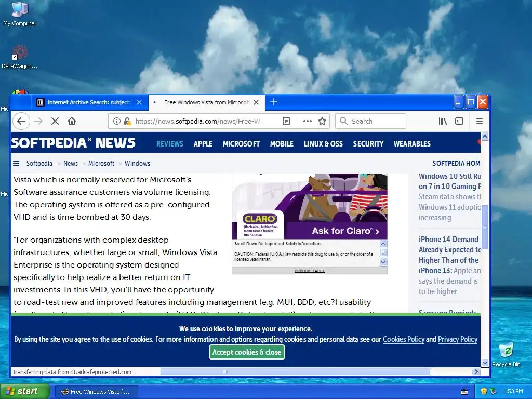Go back using the browser back arrow
The width and height of the screenshot is (532, 399).
(x=21, y=121)
